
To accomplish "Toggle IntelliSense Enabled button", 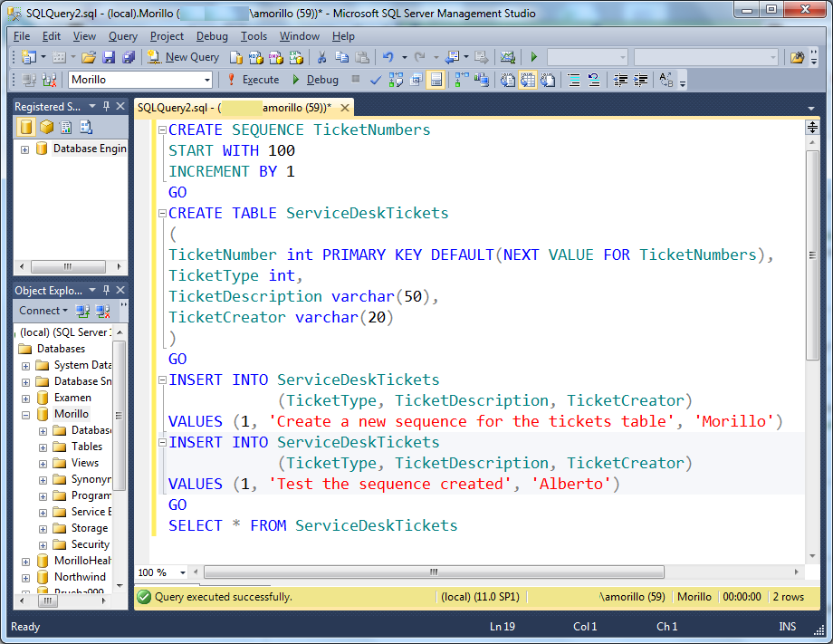I will click(x=436, y=81).
